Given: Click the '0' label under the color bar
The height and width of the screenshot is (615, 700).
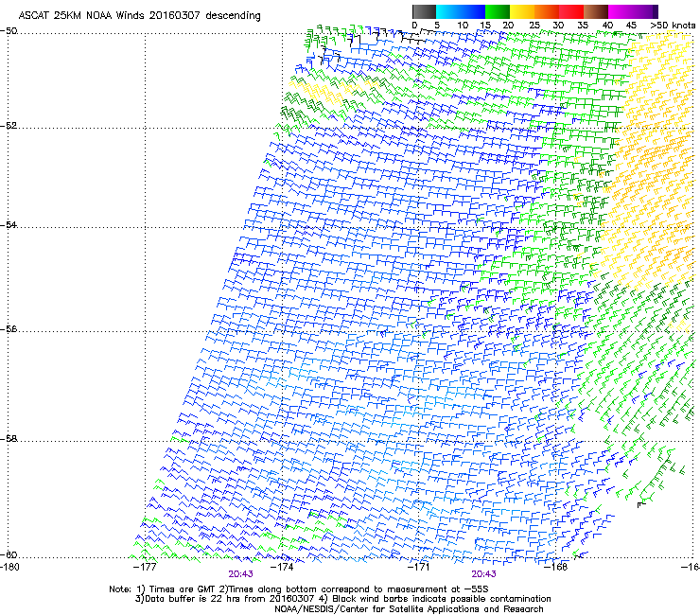Looking at the screenshot, I should pyautogui.click(x=414, y=26).
